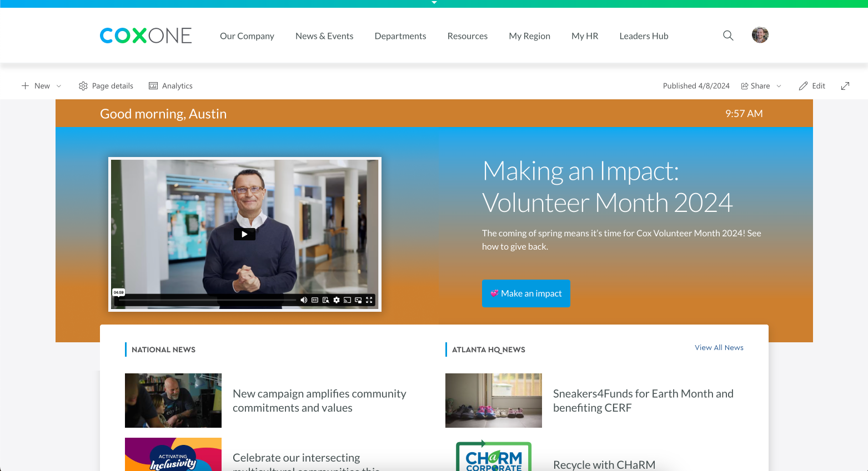Enter video fullscreen mode
868x471 pixels.
pyautogui.click(x=369, y=300)
